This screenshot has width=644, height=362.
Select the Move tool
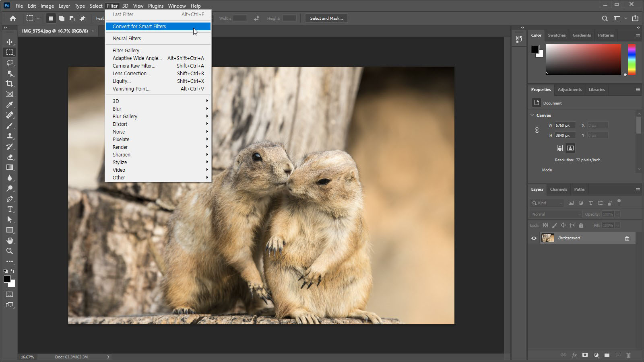10,42
